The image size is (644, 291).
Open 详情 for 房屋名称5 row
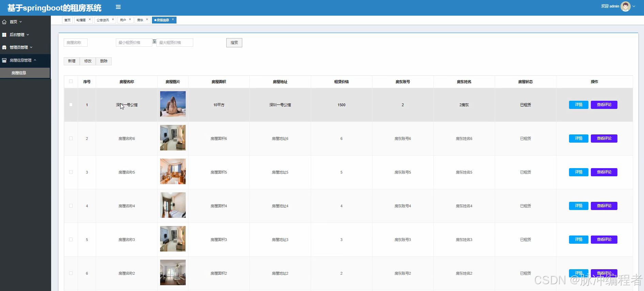coord(579,172)
